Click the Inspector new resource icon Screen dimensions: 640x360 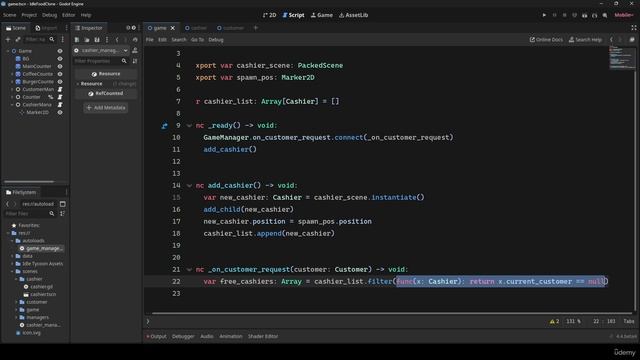click(x=77, y=40)
